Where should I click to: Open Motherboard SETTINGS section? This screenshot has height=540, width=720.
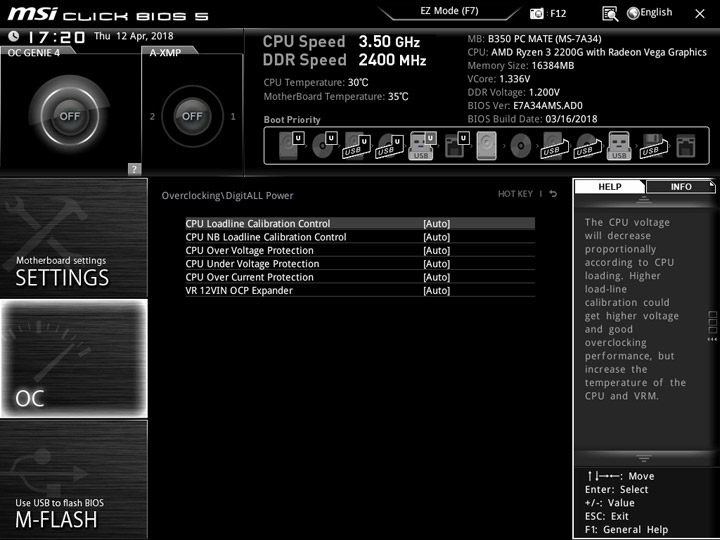pos(73,238)
